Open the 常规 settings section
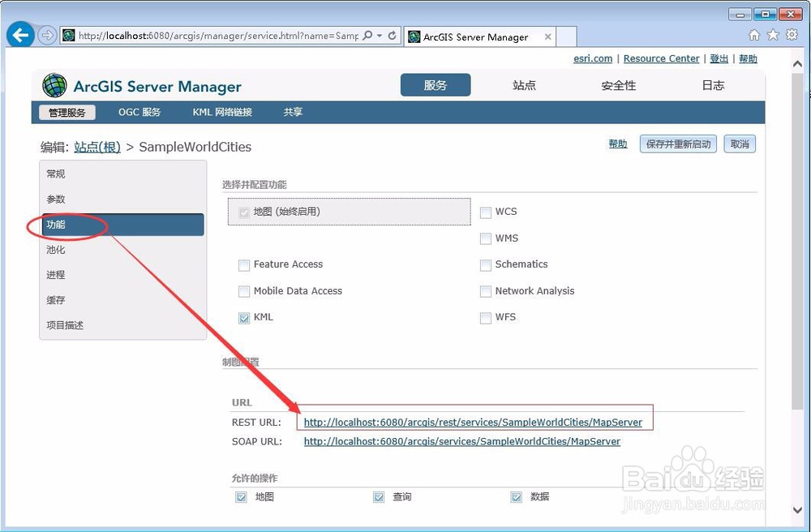This screenshot has width=811, height=532. 123,174
